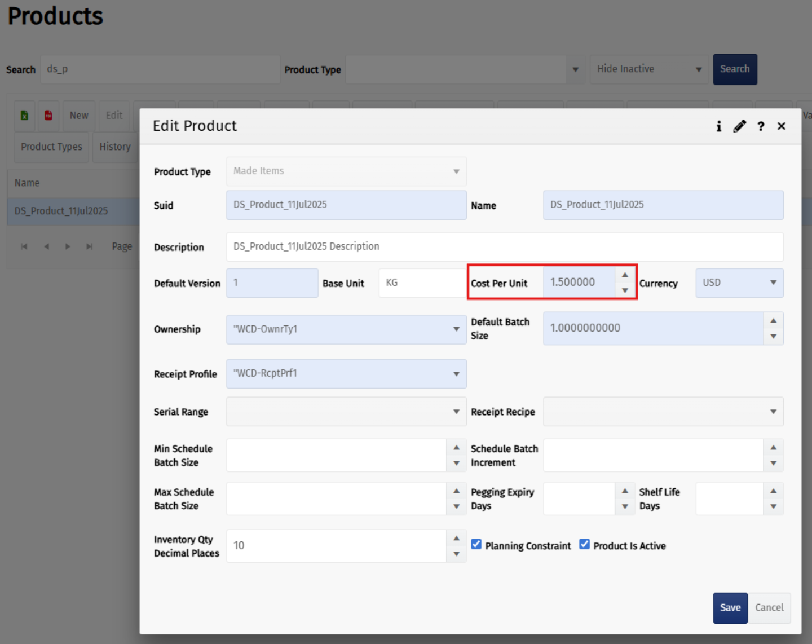Export products list to PDF icon

pos(48,116)
